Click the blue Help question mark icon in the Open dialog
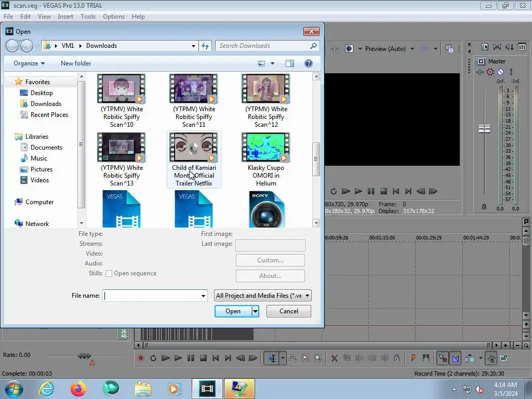The height and width of the screenshot is (399, 532). click(x=309, y=63)
